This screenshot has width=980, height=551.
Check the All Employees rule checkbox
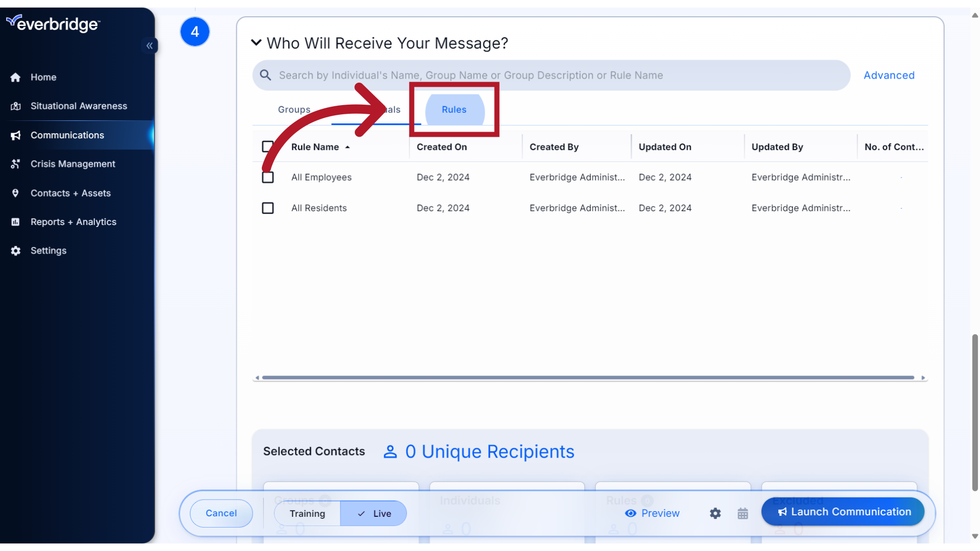[x=268, y=177]
